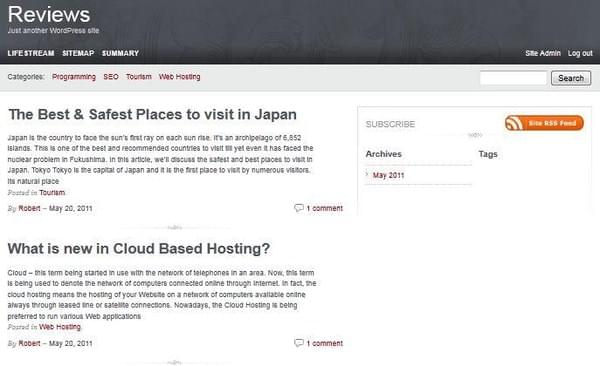Screen dimensions: 600x366
Task: Click the Site Admin link
Action: [x=543, y=53]
